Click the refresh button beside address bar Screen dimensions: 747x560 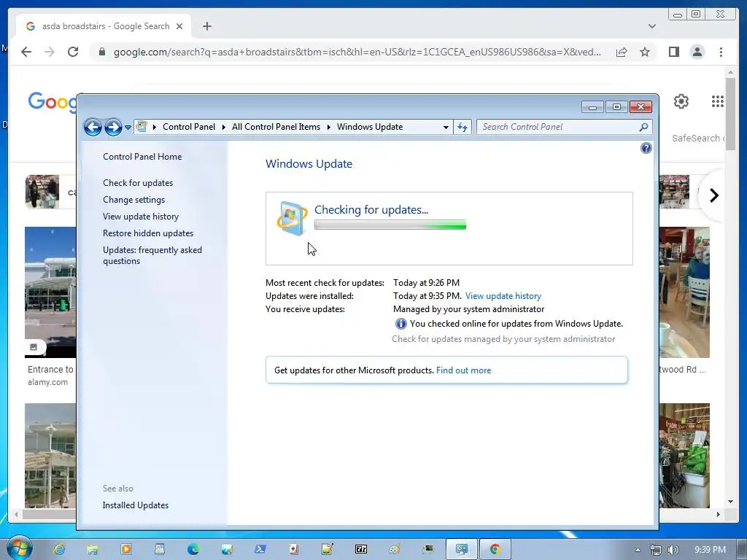coord(462,127)
